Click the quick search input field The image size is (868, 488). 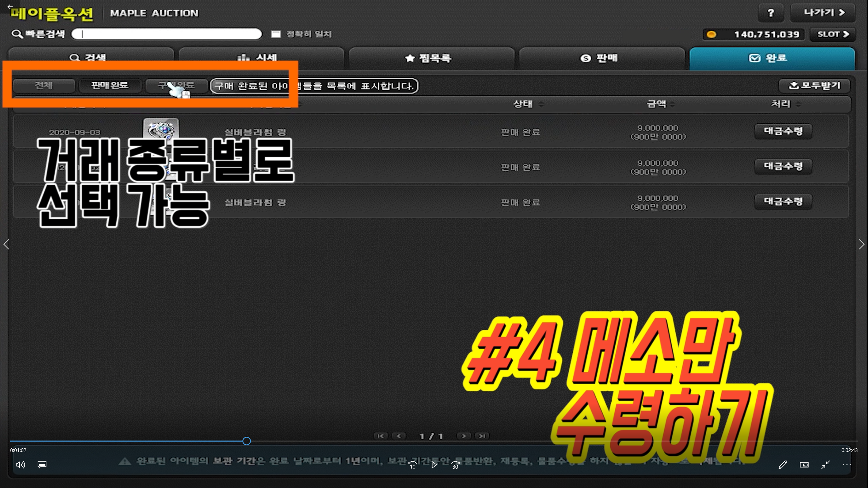pos(166,34)
